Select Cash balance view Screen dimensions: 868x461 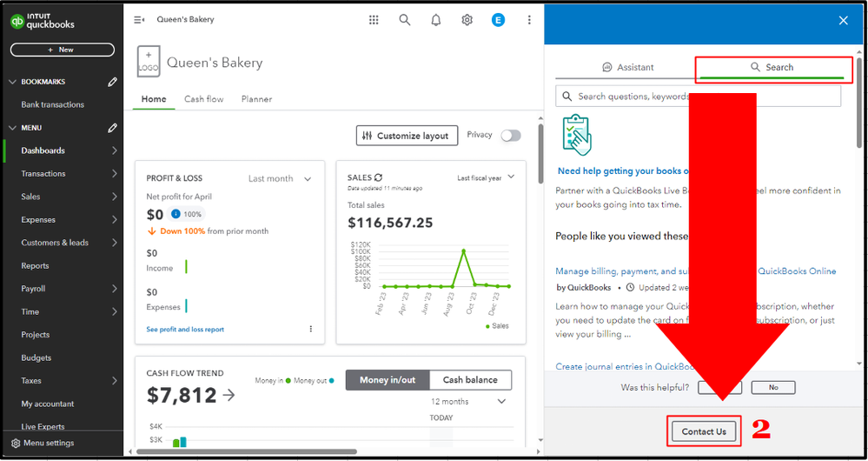pos(471,380)
